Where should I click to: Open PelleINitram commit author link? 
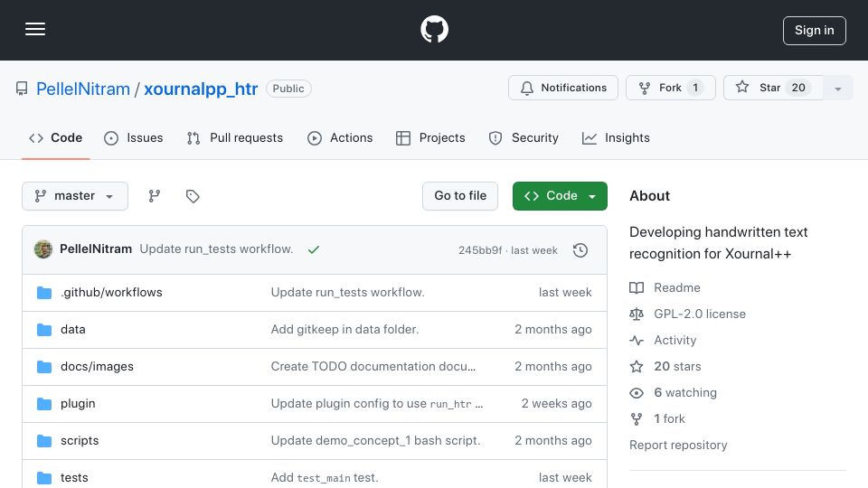click(96, 249)
